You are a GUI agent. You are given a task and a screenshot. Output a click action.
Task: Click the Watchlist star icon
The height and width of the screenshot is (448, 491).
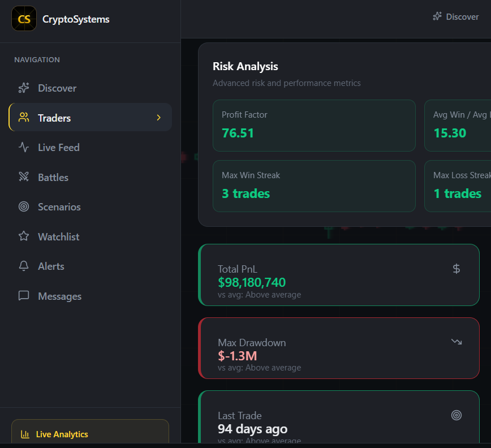click(x=23, y=236)
